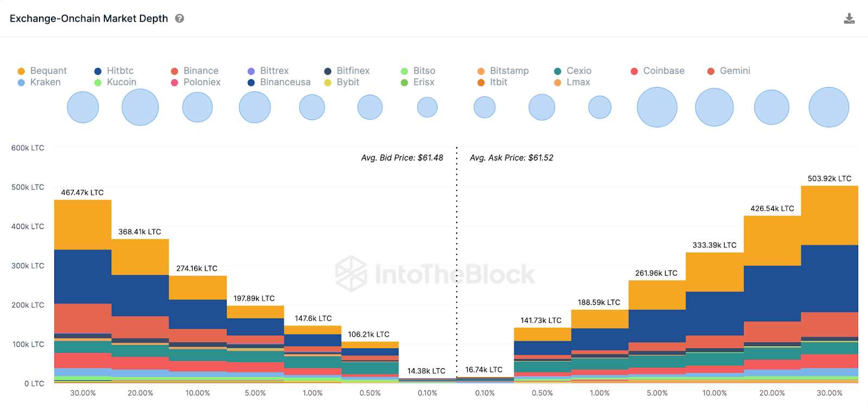
Task: Click the Kucoin green legend dot
Action: [98, 82]
